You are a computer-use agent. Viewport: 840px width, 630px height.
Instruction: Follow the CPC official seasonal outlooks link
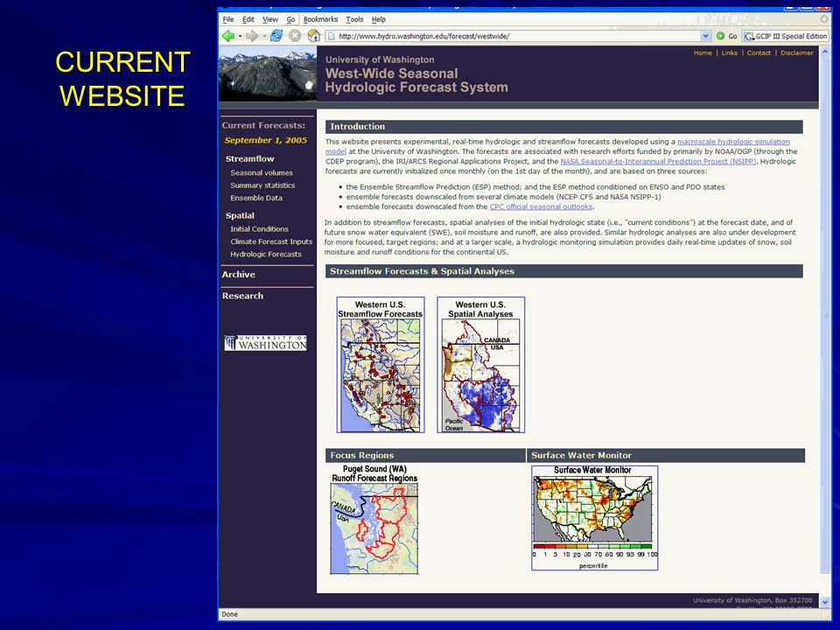[541, 206]
